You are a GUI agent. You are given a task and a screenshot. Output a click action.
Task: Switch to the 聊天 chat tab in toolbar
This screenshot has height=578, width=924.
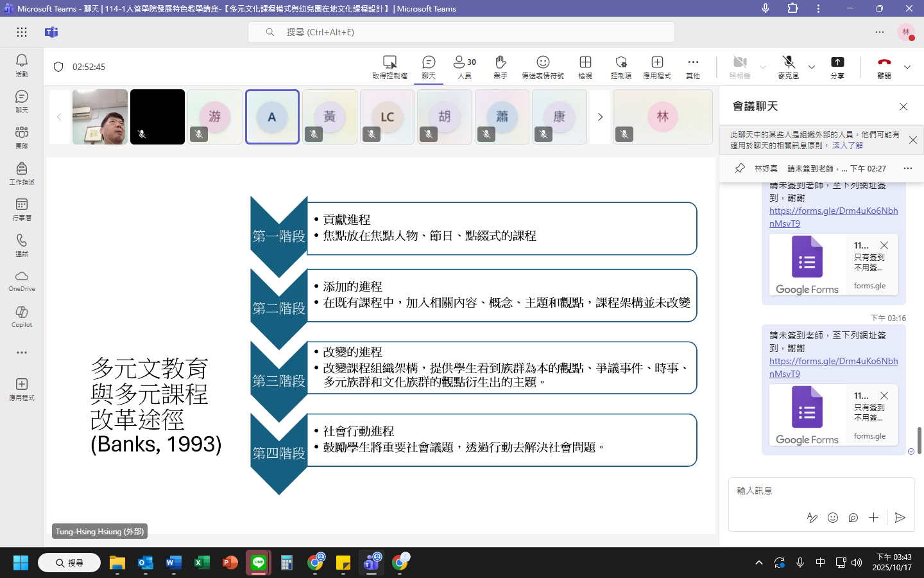click(x=429, y=66)
